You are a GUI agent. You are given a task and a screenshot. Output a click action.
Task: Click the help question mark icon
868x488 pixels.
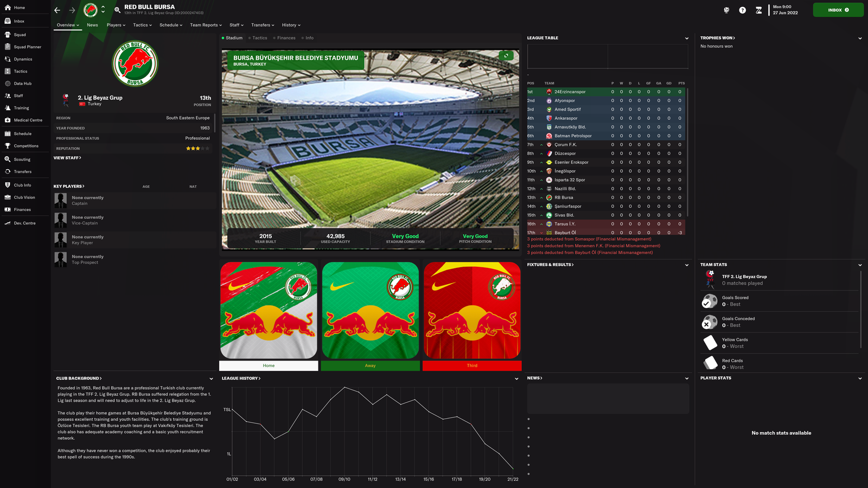pos(742,10)
